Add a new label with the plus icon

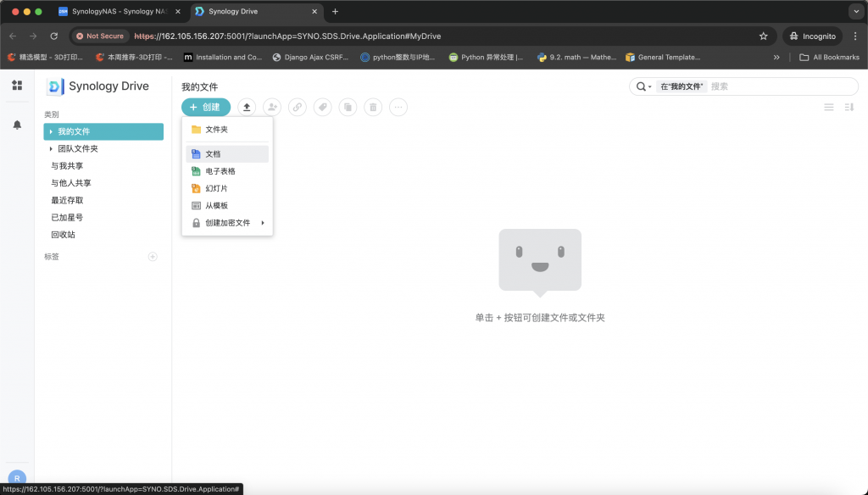click(x=153, y=257)
